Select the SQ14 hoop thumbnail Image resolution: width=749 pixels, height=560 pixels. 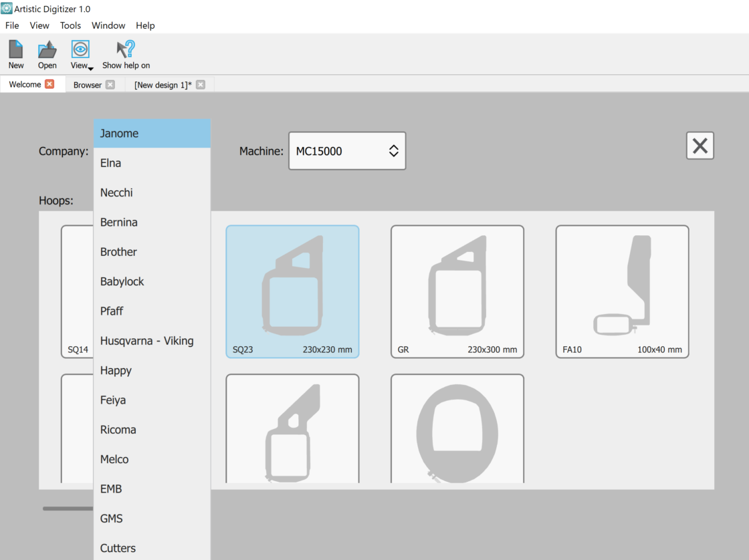(78, 292)
